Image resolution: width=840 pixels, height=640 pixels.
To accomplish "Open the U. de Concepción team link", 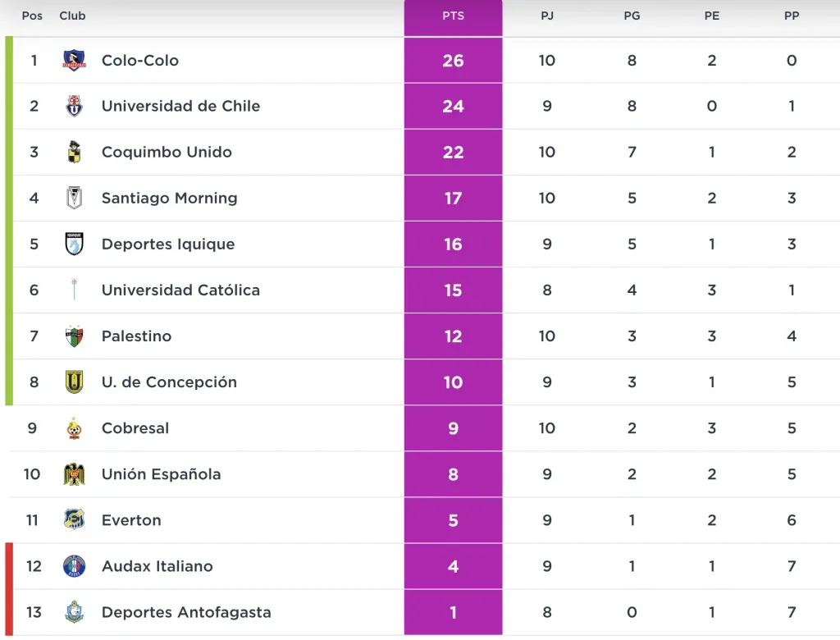I will click(169, 382).
